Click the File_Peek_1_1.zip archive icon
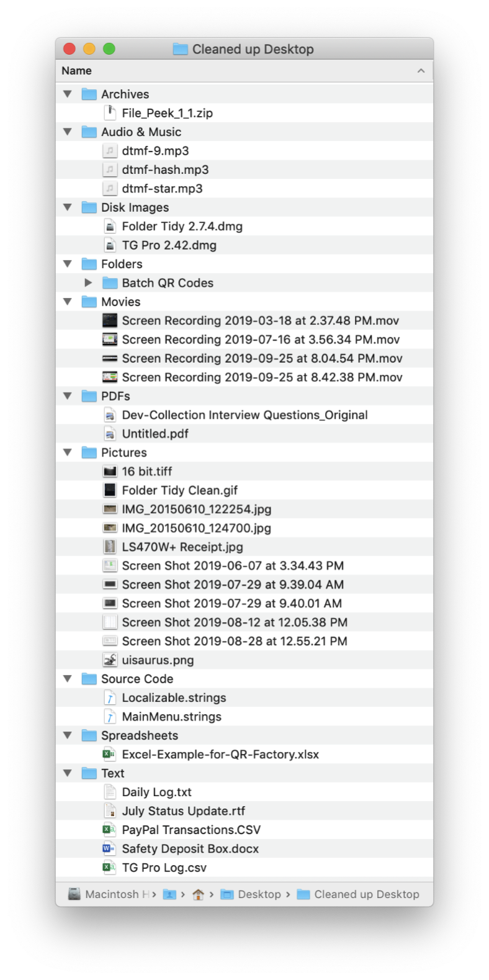 pos(110,112)
